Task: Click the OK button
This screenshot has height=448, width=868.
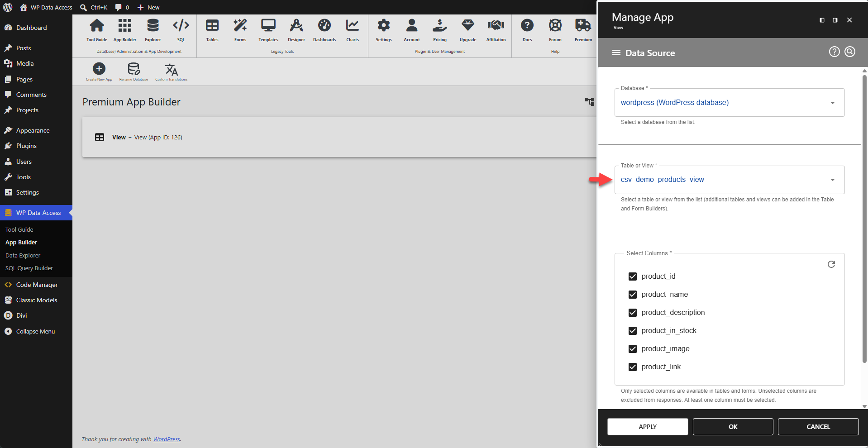Action: [x=733, y=427]
